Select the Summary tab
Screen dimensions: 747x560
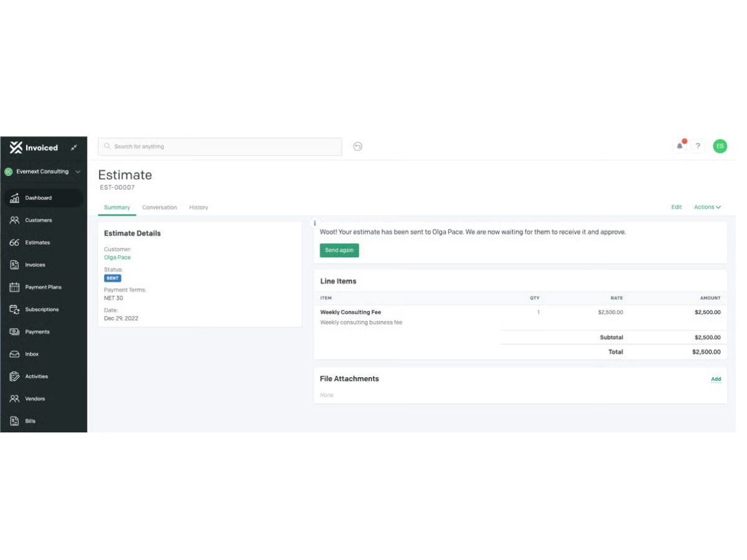coord(117,208)
